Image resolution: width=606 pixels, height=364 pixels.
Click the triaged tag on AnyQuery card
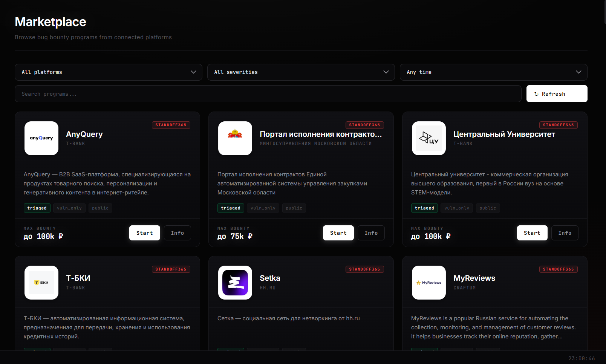click(x=37, y=208)
